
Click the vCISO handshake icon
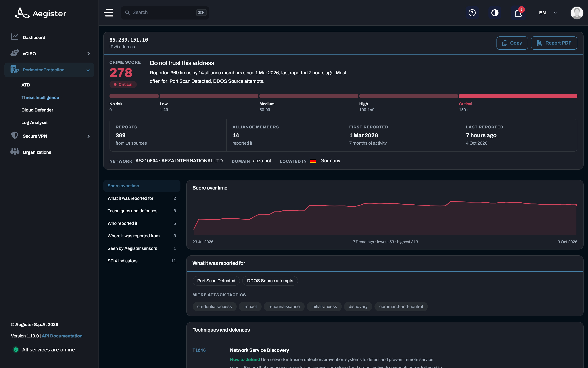[15, 53]
